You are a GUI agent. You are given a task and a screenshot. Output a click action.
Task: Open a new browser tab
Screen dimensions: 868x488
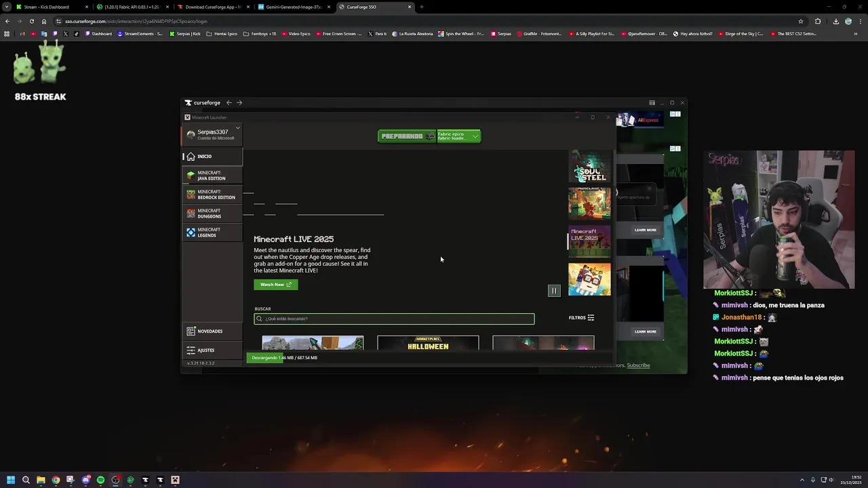coord(422,7)
